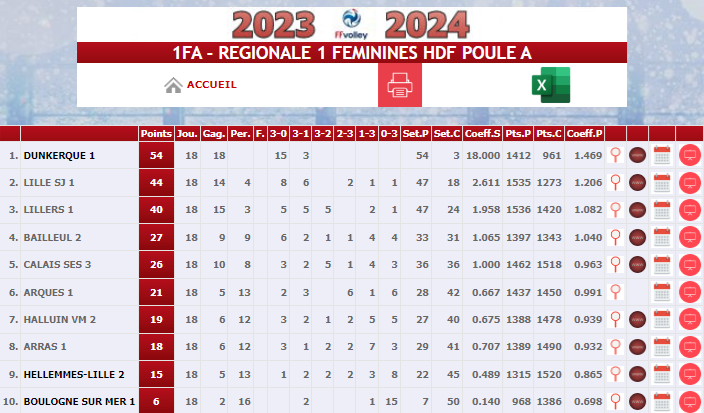704x413 pixels.
Task: Open the screen icon for BAILLEUL 2
Action: [690, 237]
